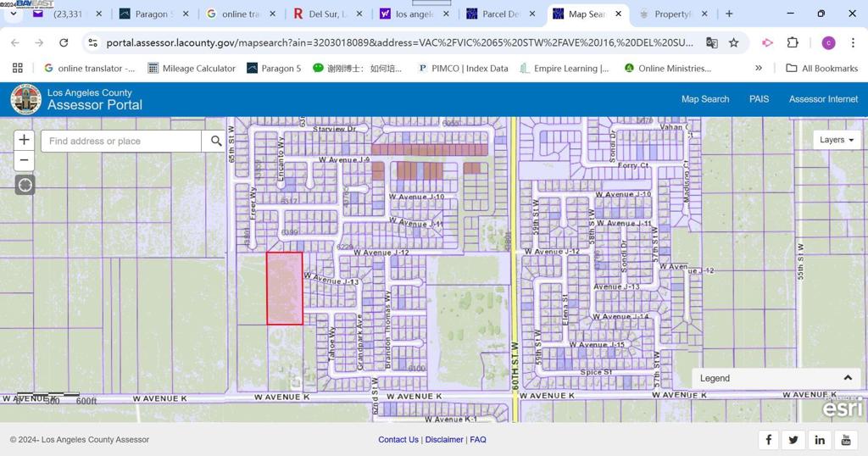868x456 pixels.
Task: Click the Spice St street label
Action: click(596, 372)
